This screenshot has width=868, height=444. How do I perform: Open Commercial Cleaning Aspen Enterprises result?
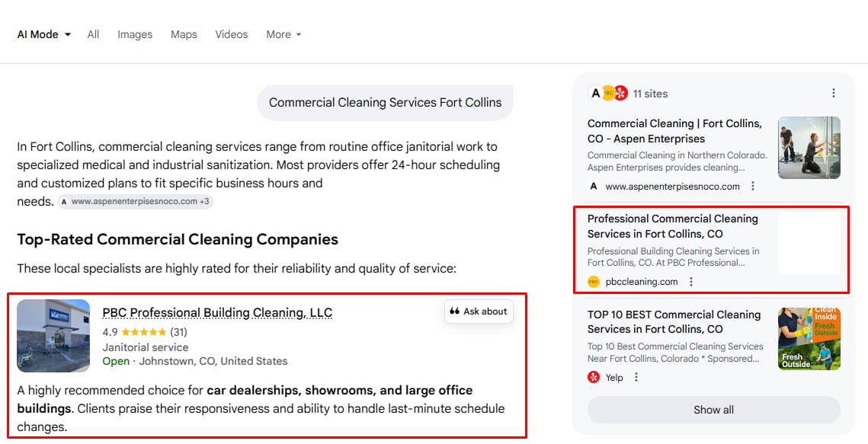click(x=674, y=131)
